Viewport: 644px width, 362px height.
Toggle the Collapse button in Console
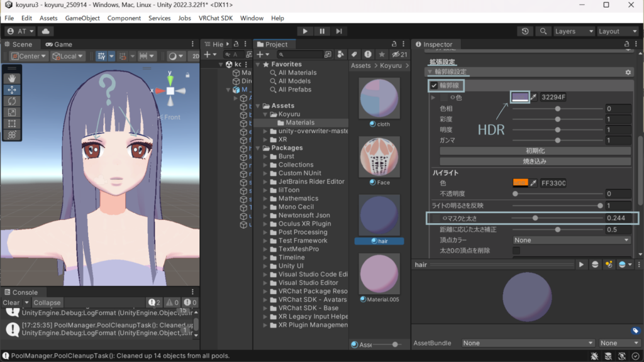click(47, 302)
